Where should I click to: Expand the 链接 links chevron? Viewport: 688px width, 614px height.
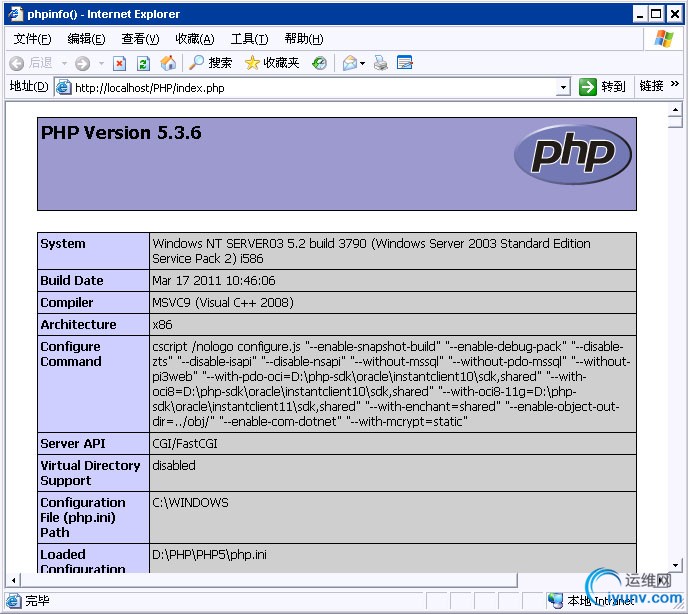(x=675, y=83)
